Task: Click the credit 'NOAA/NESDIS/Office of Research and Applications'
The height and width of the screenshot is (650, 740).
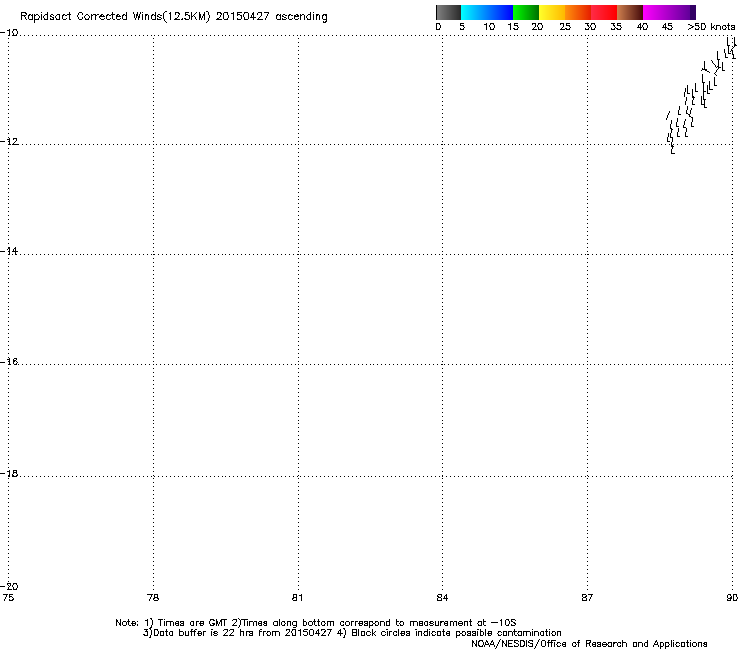Action: 589,644
